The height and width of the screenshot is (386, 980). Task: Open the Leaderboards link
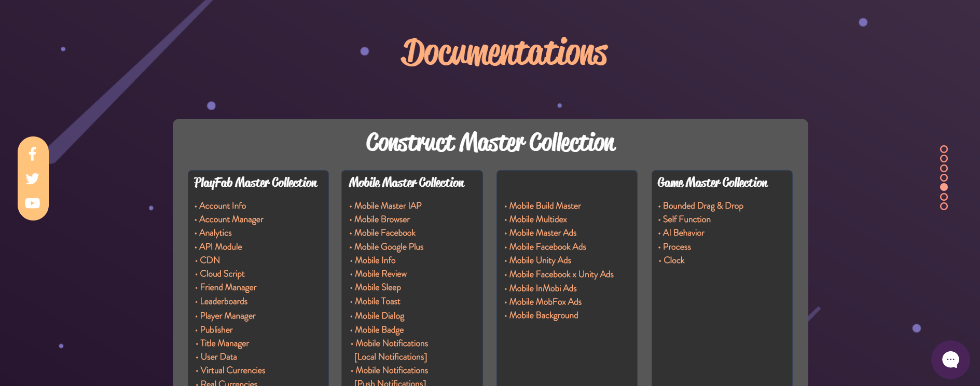[224, 301]
